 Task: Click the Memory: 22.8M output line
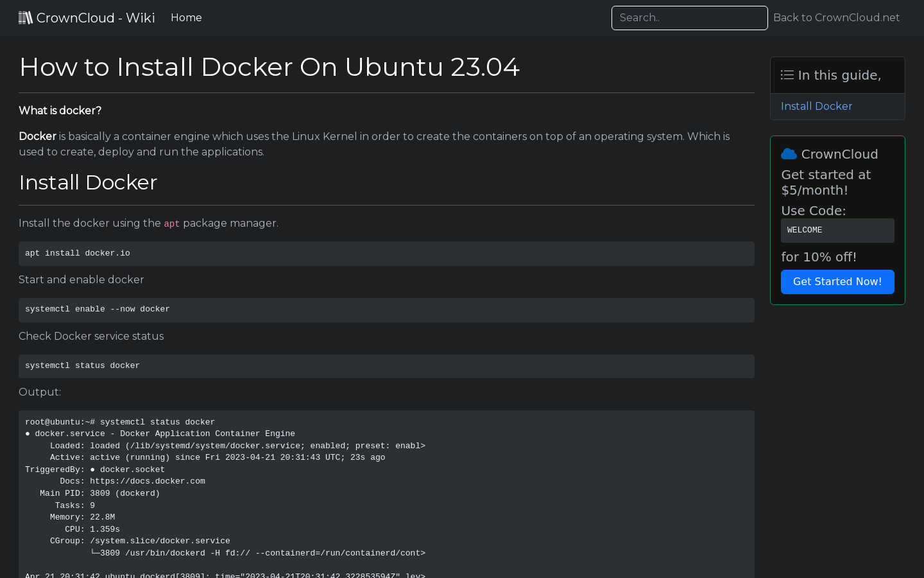pyautogui.click(x=83, y=518)
